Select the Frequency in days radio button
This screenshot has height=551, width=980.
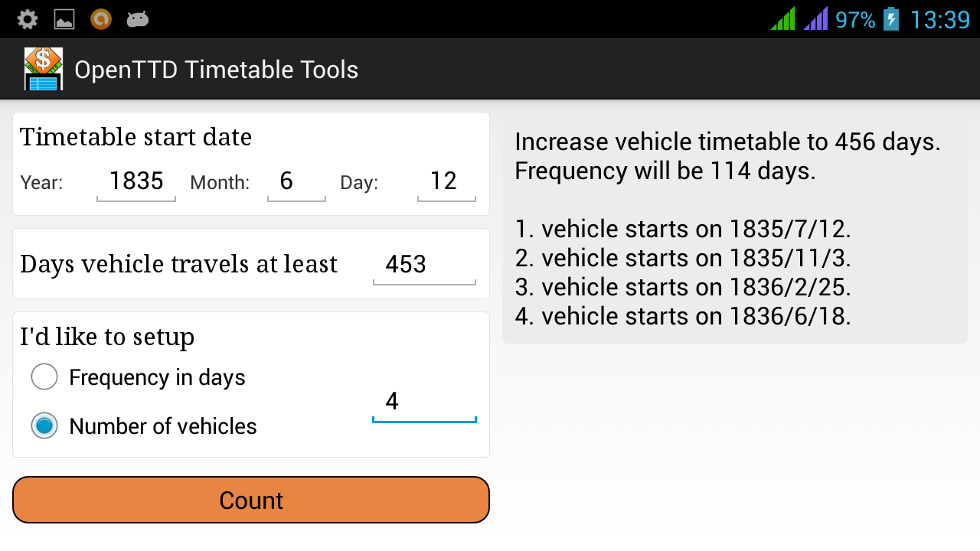click(44, 377)
